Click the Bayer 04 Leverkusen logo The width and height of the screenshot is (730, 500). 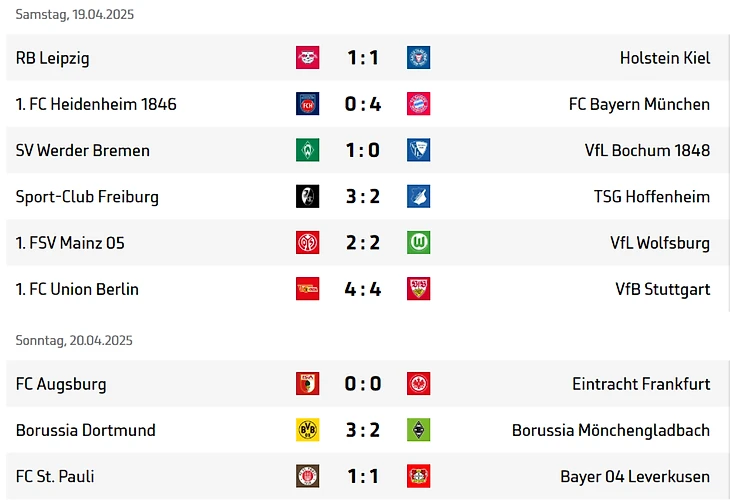tap(418, 476)
